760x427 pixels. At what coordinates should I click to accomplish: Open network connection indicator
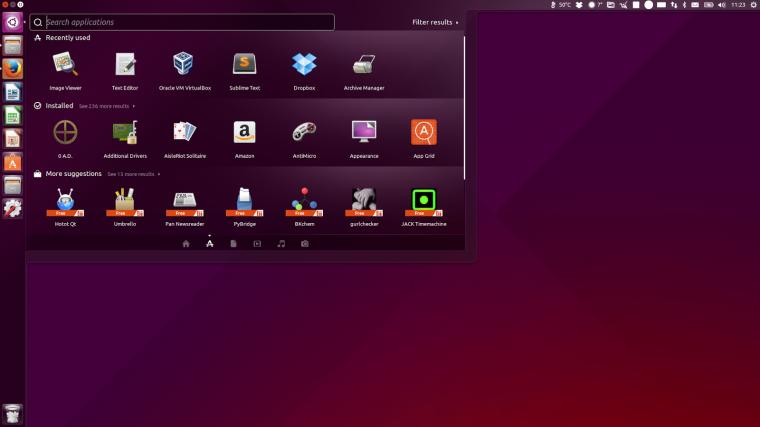click(x=674, y=5)
